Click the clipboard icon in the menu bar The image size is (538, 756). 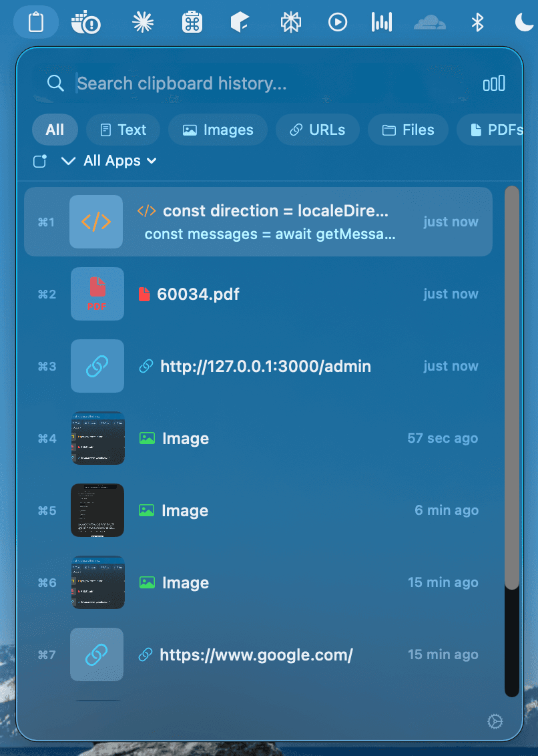pos(35,21)
